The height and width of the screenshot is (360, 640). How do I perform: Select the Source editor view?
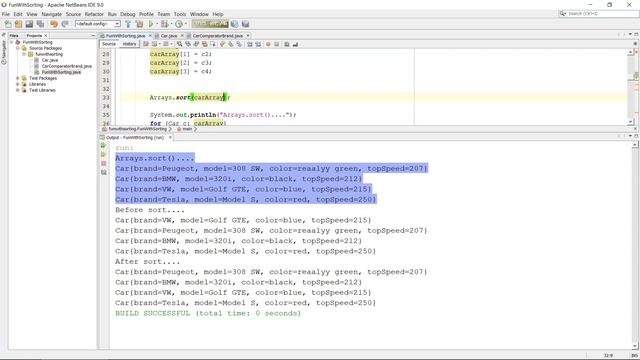tap(109, 44)
